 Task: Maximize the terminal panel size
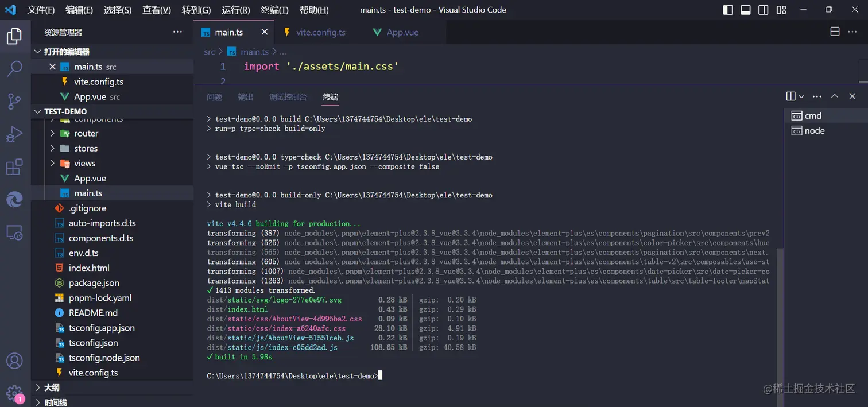(x=835, y=96)
